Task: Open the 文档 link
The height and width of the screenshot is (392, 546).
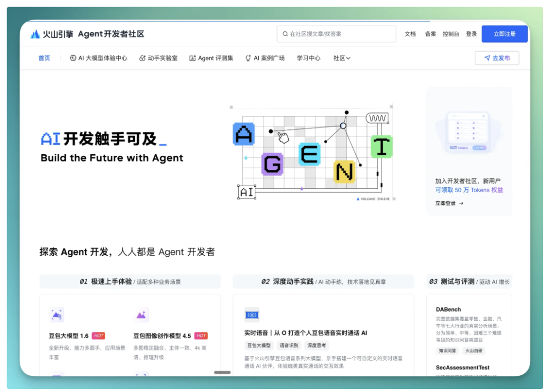Action: pos(410,34)
